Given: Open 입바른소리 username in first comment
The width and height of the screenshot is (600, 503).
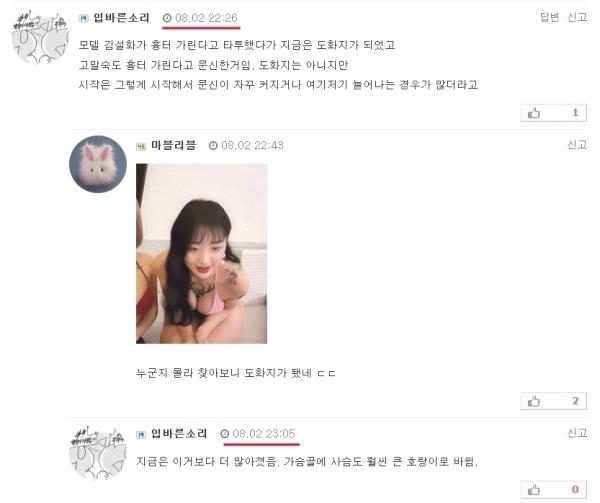Looking at the screenshot, I should click(x=121, y=18).
